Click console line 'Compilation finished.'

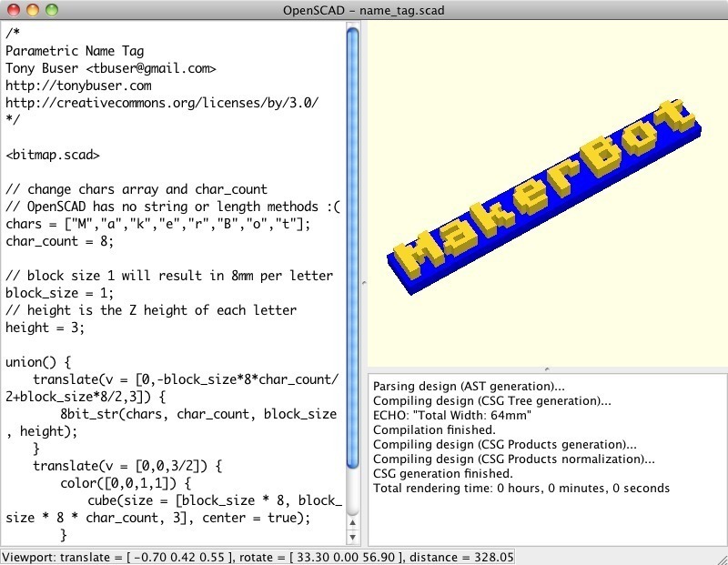(x=434, y=430)
